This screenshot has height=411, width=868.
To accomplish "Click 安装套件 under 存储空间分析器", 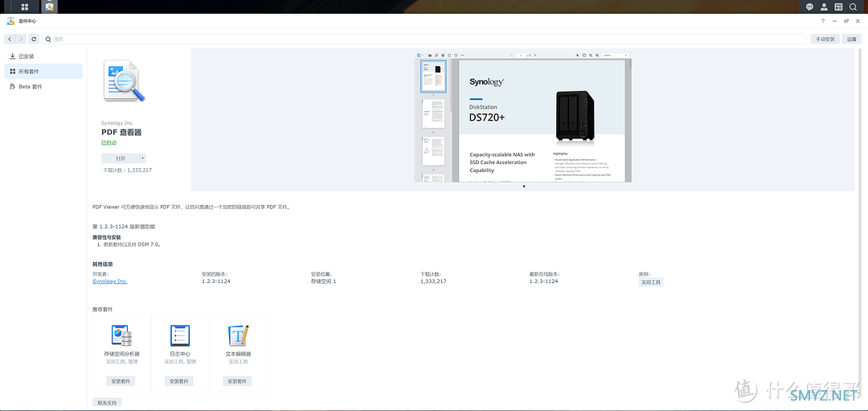I will pos(121,381).
